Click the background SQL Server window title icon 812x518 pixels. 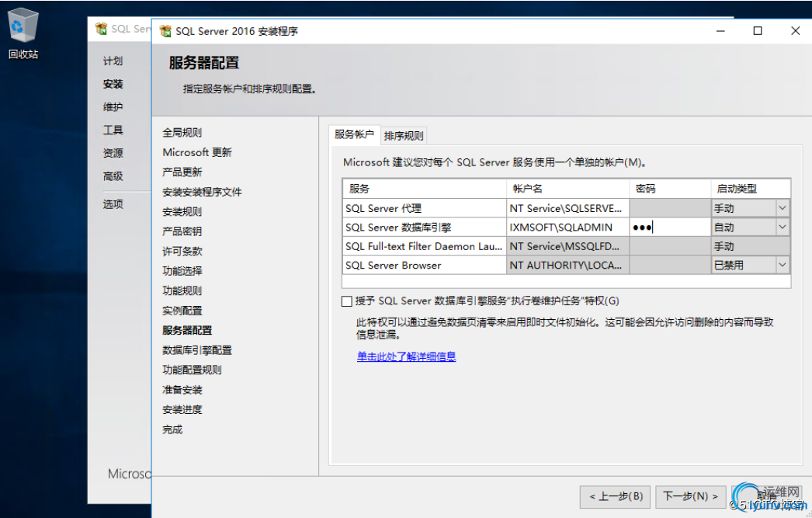(x=101, y=29)
